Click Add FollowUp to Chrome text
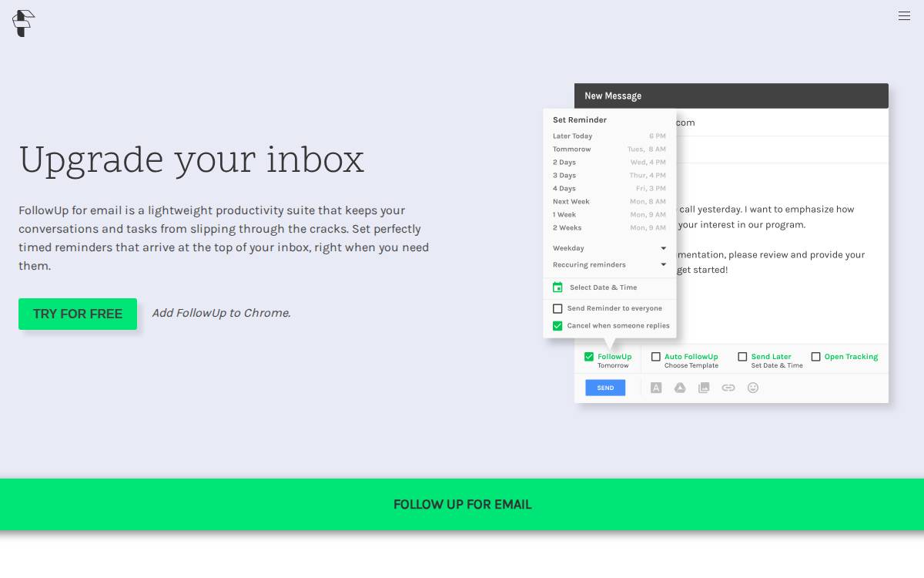This screenshot has height=578, width=924. pos(221,313)
